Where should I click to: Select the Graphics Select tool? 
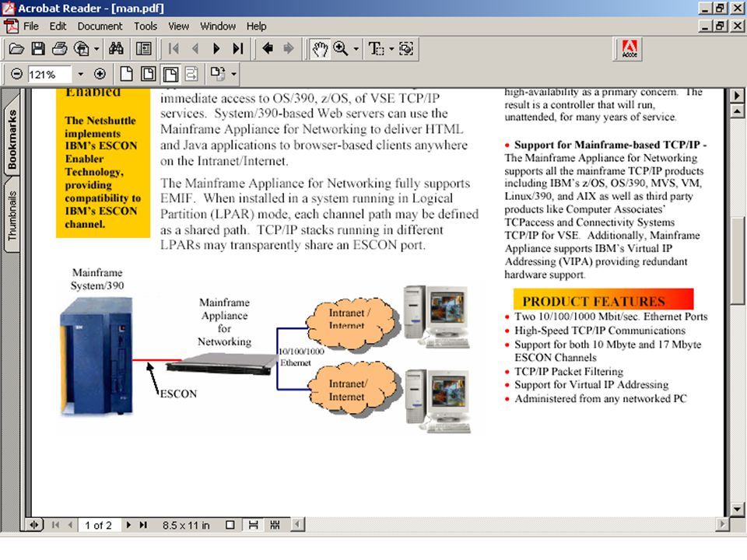pyautogui.click(x=406, y=48)
